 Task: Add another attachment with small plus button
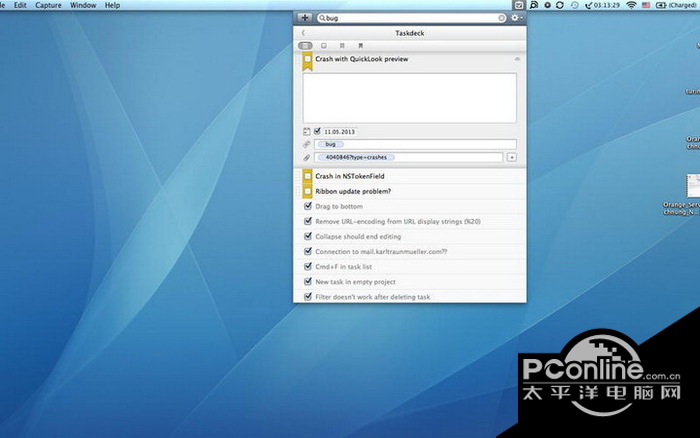512,157
